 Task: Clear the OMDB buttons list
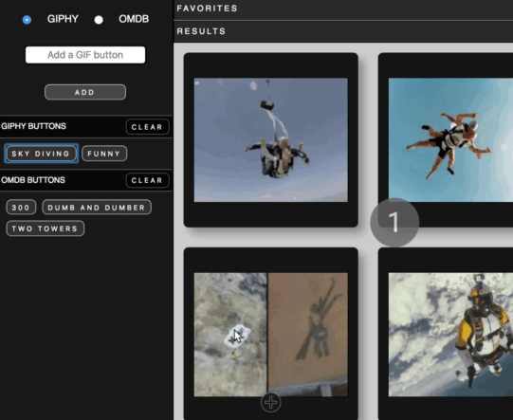pos(147,180)
